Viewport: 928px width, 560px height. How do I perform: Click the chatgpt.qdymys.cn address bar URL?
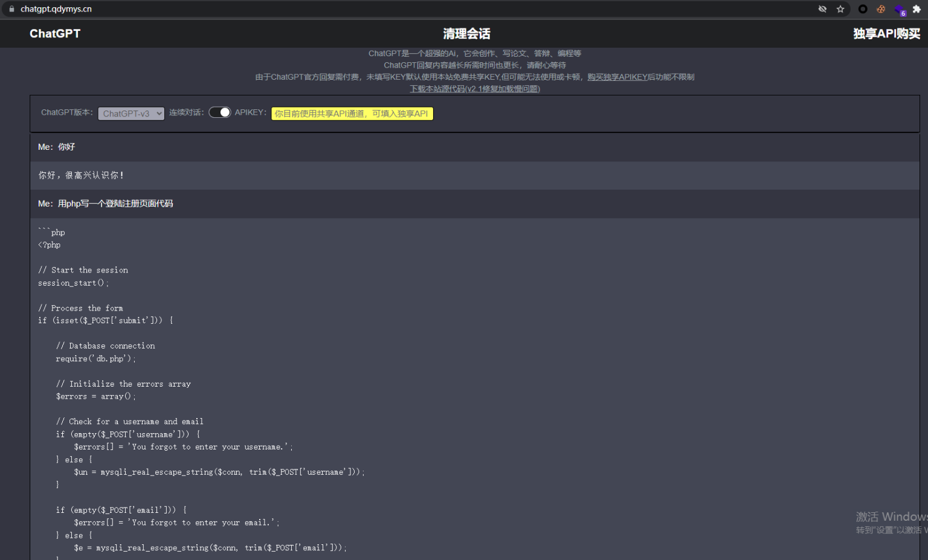[56, 9]
